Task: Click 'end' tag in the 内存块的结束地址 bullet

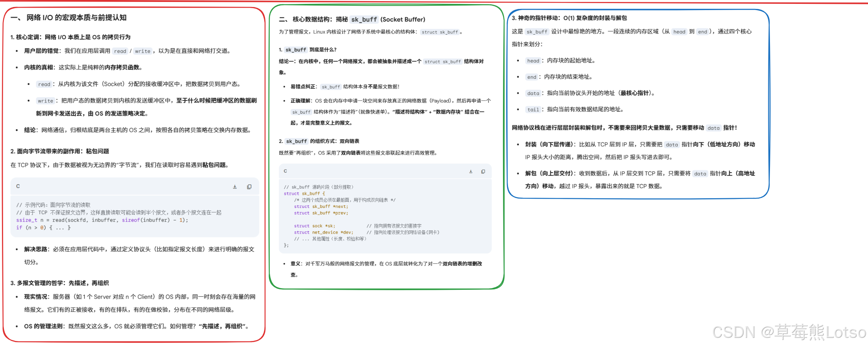Action: click(532, 77)
